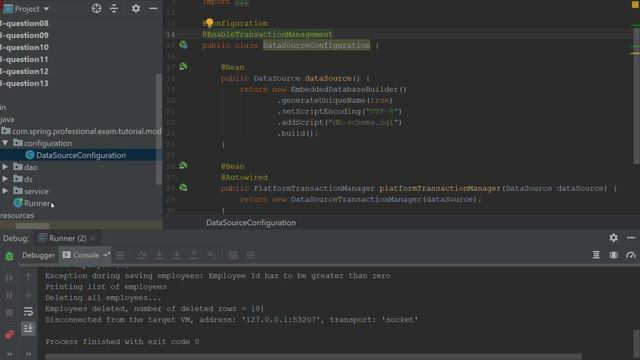Hide the Project tool window

pyautogui.click(x=153, y=9)
